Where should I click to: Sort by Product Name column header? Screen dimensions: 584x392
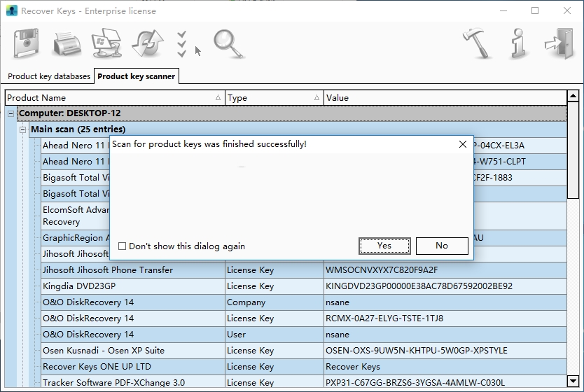coord(115,97)
